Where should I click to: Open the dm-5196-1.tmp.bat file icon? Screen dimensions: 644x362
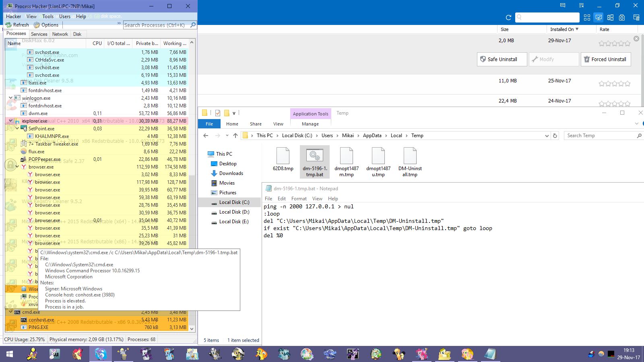314,156
